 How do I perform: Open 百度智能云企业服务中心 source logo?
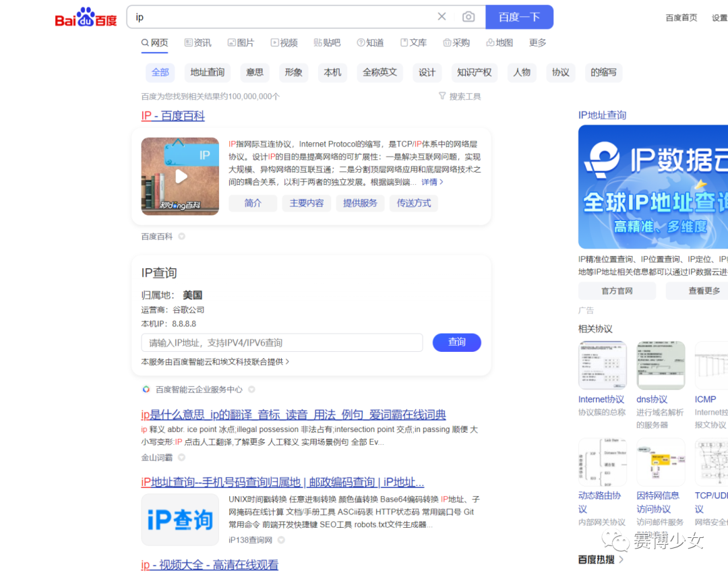coord(146,390)
